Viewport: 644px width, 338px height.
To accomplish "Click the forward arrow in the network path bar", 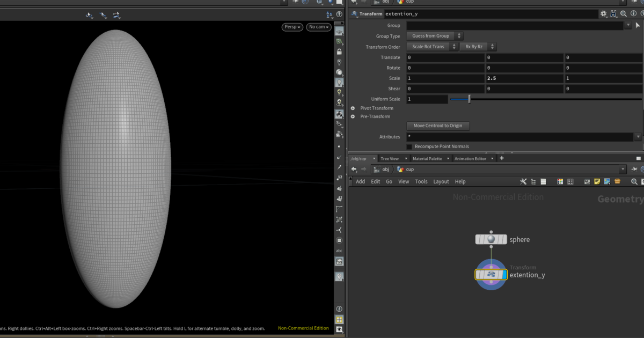I will (x=364, y=170).
